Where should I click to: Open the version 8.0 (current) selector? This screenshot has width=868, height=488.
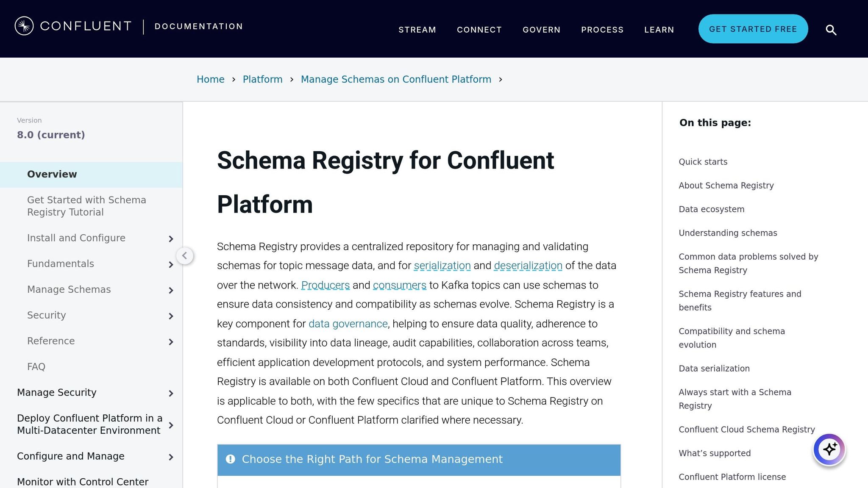(x=51, y=135)
